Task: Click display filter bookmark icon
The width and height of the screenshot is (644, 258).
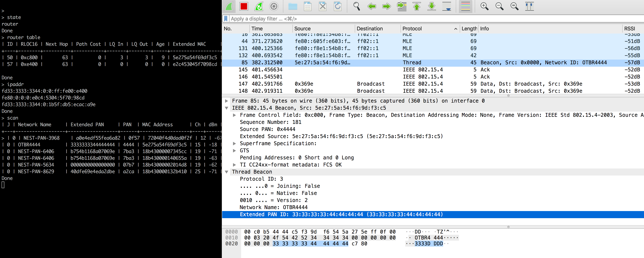Action: click(x=226, y=19)
